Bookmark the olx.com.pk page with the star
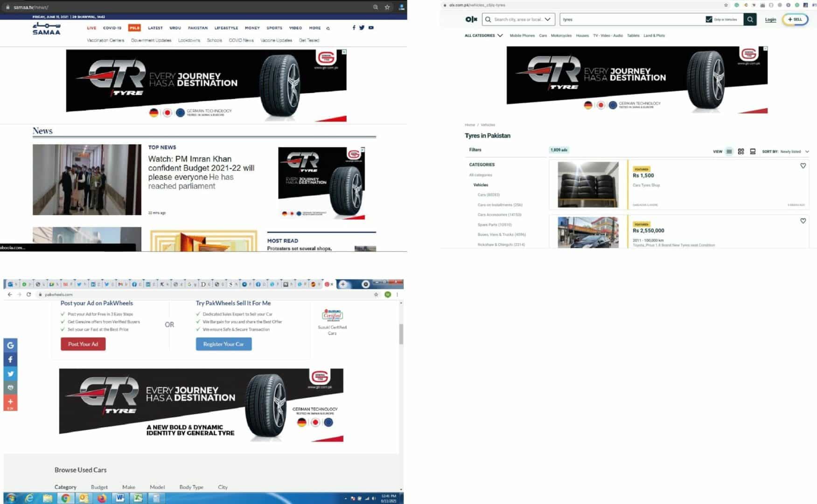This screenshot has height=504, width=817. click(726, 5)
